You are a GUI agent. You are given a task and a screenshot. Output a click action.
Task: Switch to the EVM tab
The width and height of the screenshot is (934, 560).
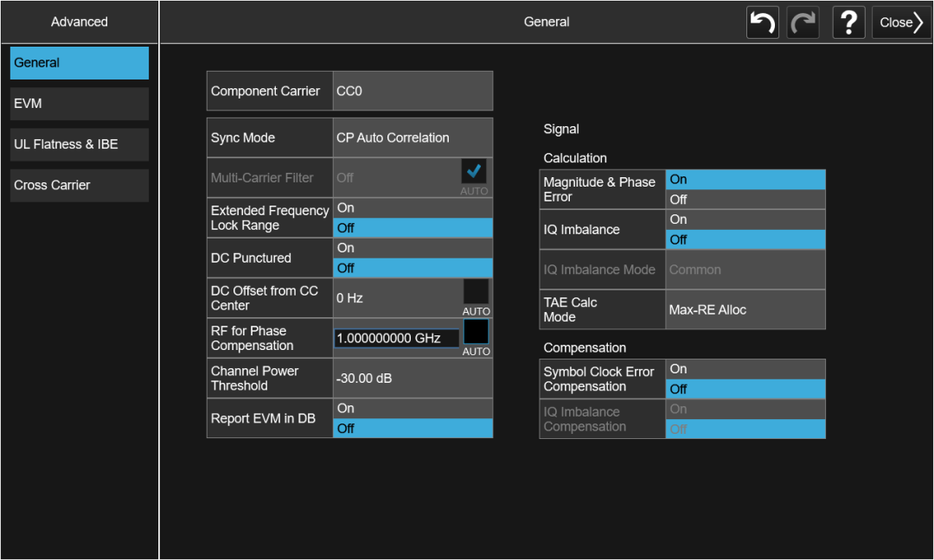tap(80, 104)
